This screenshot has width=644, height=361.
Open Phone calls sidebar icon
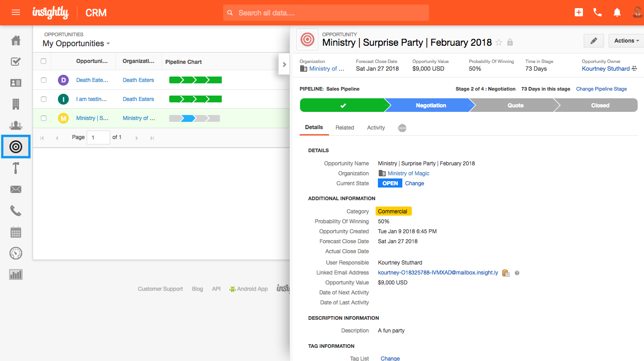click(x=16, y=211)
